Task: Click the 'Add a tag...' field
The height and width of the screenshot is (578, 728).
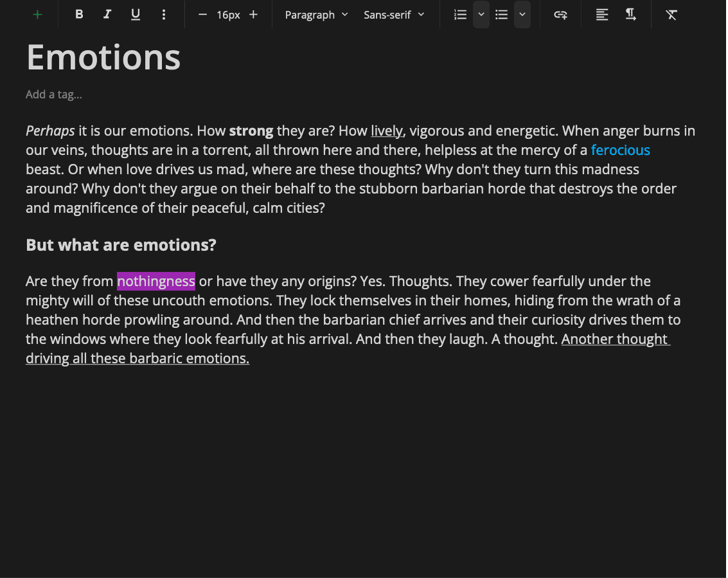Action: point(54,95)
